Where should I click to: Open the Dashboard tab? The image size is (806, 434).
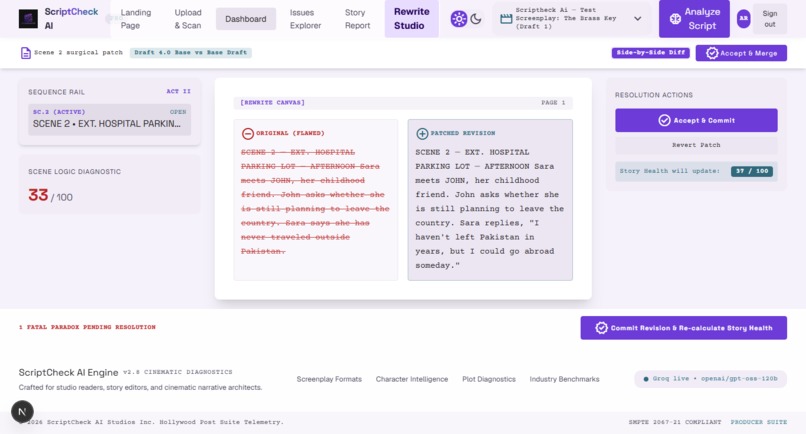click(x=246, y=19)
